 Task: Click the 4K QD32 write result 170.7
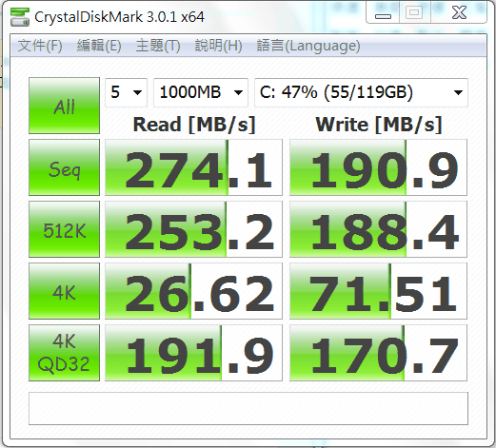coord(378,353)
